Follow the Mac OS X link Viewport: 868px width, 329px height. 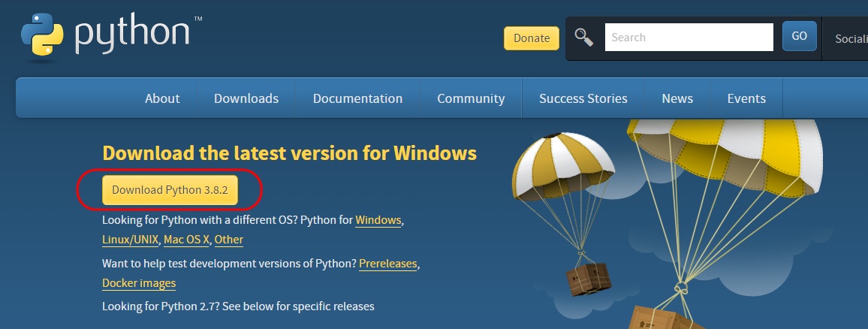coord(186,240)
